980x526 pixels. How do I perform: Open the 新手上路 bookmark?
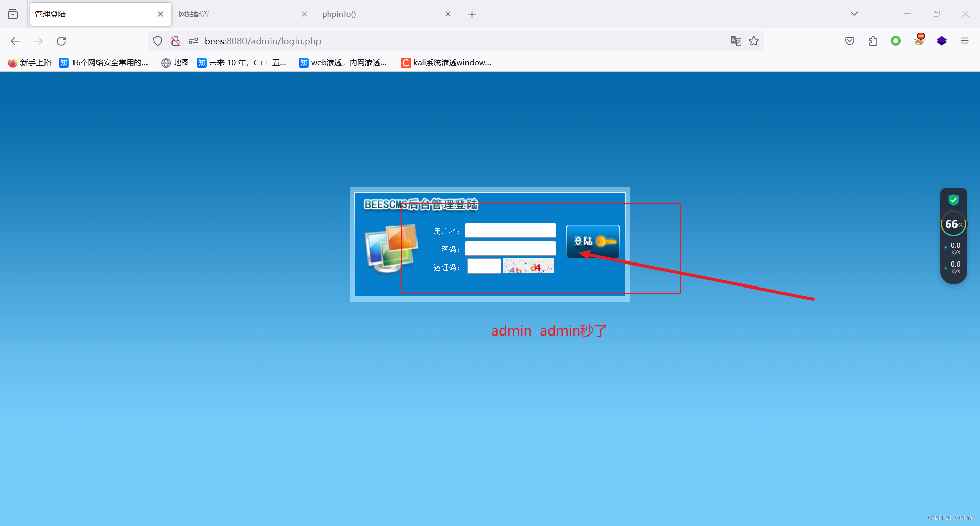pyautogui.click(x=30, y=63)
